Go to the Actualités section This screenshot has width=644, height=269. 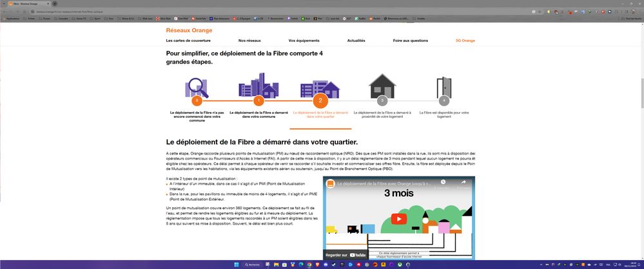click(356, 41)
